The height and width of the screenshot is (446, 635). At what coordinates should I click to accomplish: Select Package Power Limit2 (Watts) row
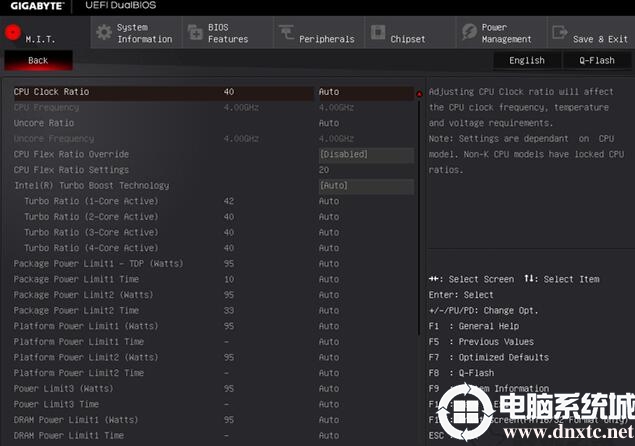point(83,295)
